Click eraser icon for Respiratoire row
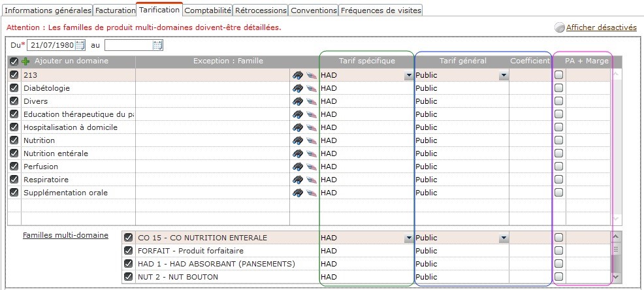644x290 pixels. pyautogui.click(x=312, y=180)
